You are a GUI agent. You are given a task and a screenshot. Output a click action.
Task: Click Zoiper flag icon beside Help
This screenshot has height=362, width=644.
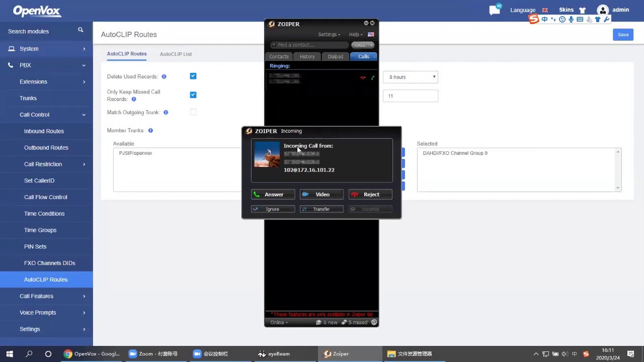pyautogui.click(x=371, y=35)
